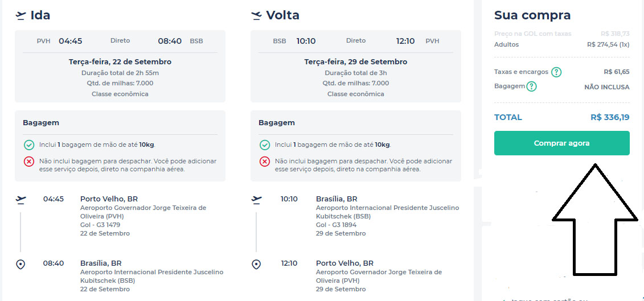
Task: Click the total price R$ 336,19
Action: tap(610, 117)
